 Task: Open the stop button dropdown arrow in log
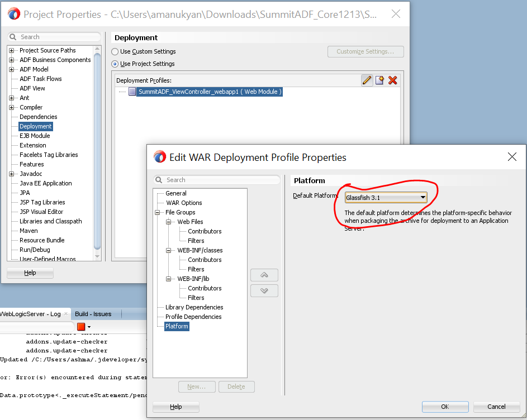click(89, 327)
